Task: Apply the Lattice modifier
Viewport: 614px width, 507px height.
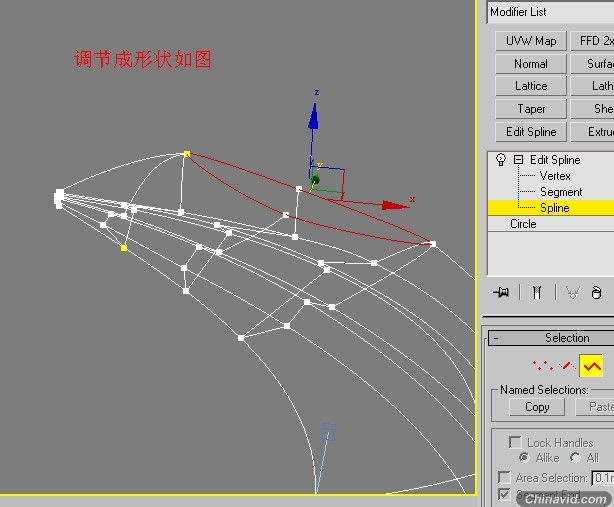Action: tap(531, 86)
